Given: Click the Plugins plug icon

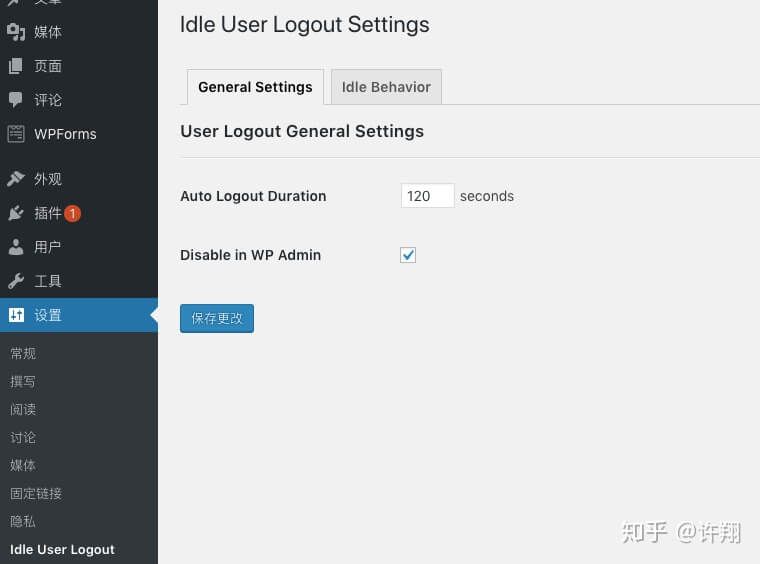Looking at the screenshot, I should click(16, 213).
